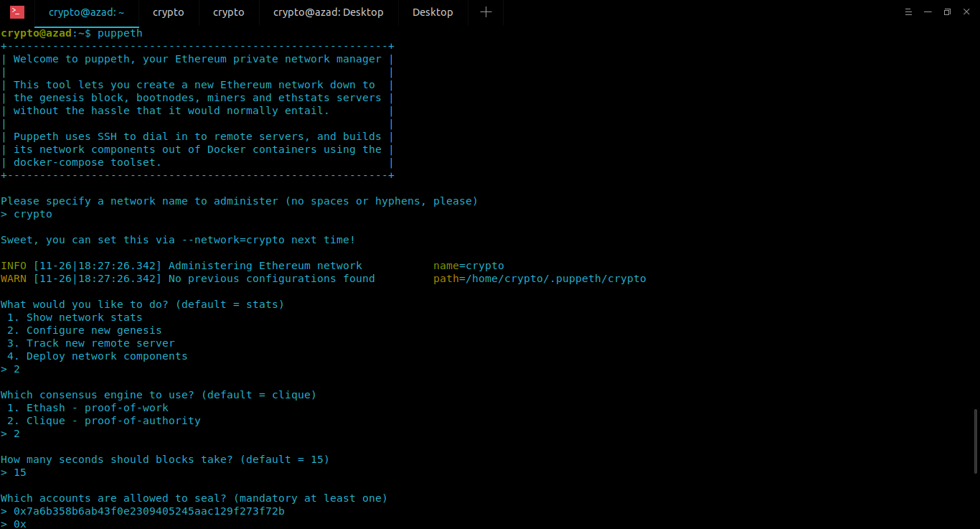Click sealer address 0x7a6b358b6ab43f0e2309405245aac129f273f72b
The image size is (980, 529).
pyautogui.click(x=149, y=511)
